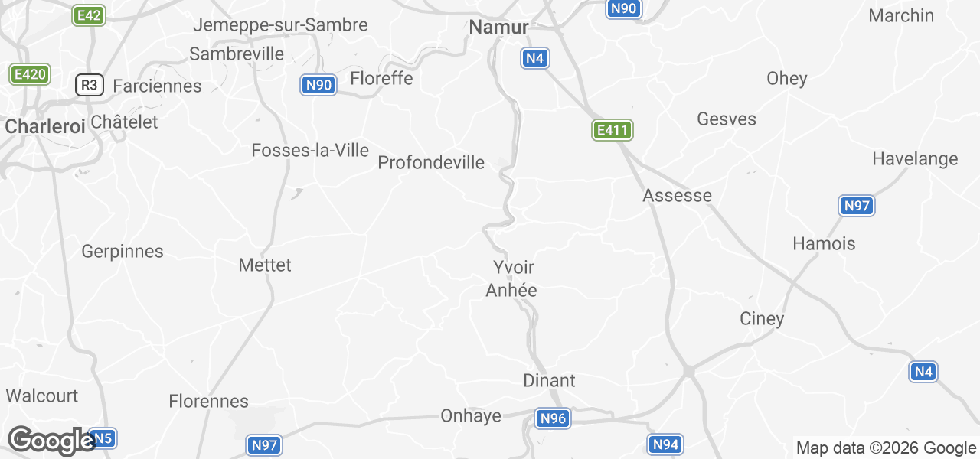Image resolution: width=980 pixels, height=459 pixels.
Task: Open the Google logo link
Action: point(51,441)
